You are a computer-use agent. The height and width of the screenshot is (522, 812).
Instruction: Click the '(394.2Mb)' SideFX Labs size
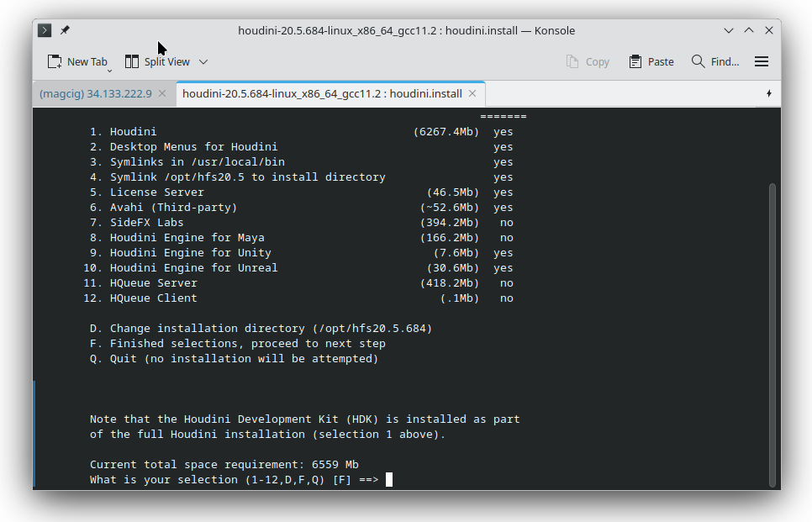tap(450, 223)
